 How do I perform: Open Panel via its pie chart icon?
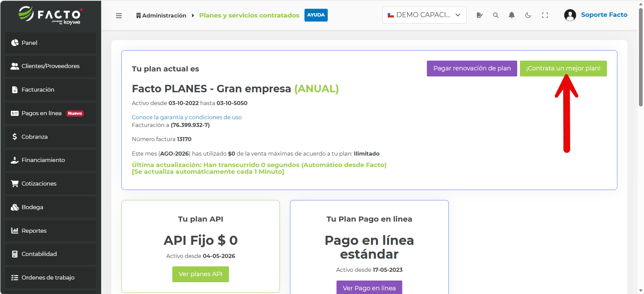pos(15,43)
